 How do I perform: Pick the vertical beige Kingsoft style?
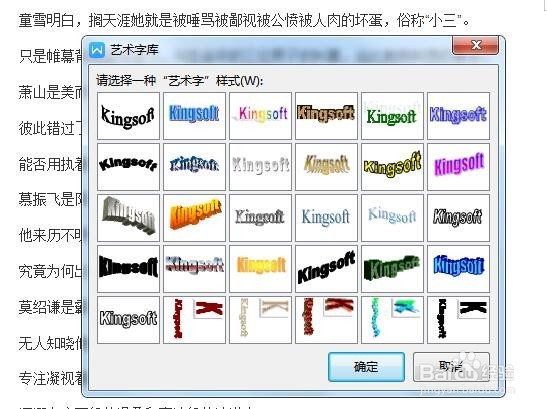(x=260, y=320)
